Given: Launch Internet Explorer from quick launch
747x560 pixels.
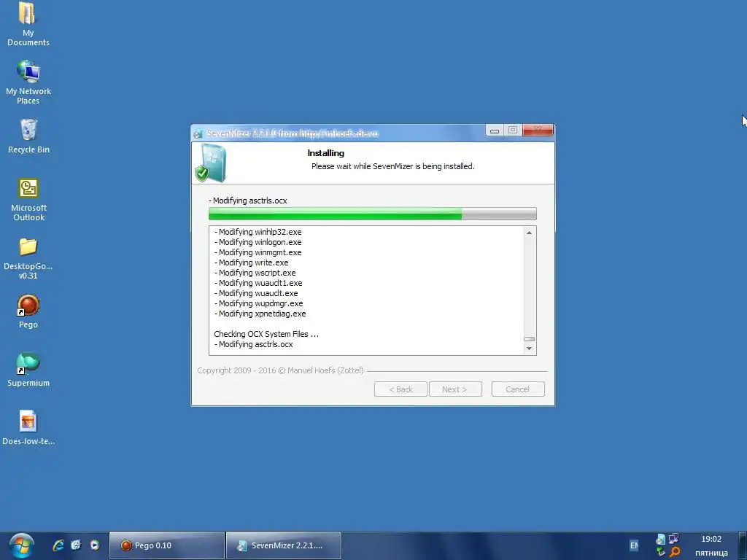Looking at the screenshot, I should [58, 545].
